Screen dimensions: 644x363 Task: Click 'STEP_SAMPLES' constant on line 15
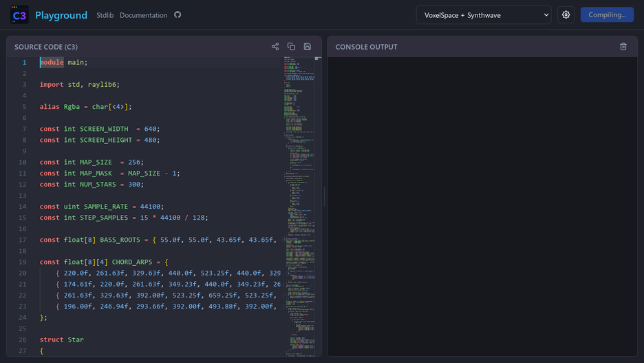pyautogui.click(x=104, y=218)
